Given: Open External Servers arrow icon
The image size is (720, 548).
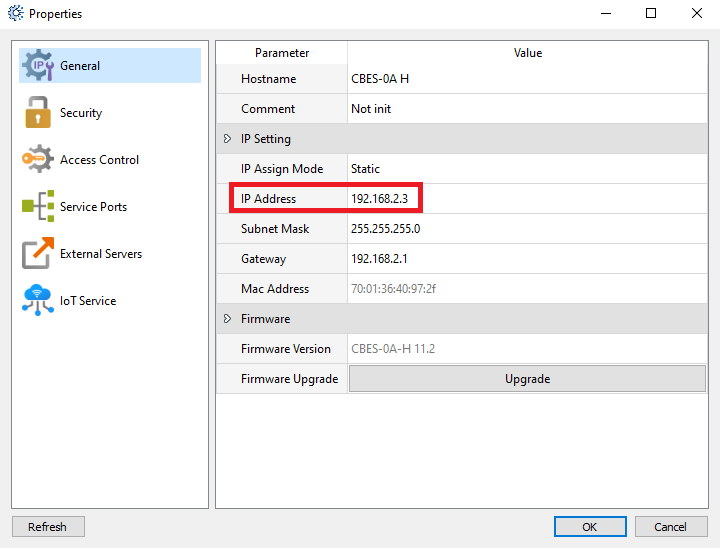Looking at the screenshot, I should click(x=38, y=253).
